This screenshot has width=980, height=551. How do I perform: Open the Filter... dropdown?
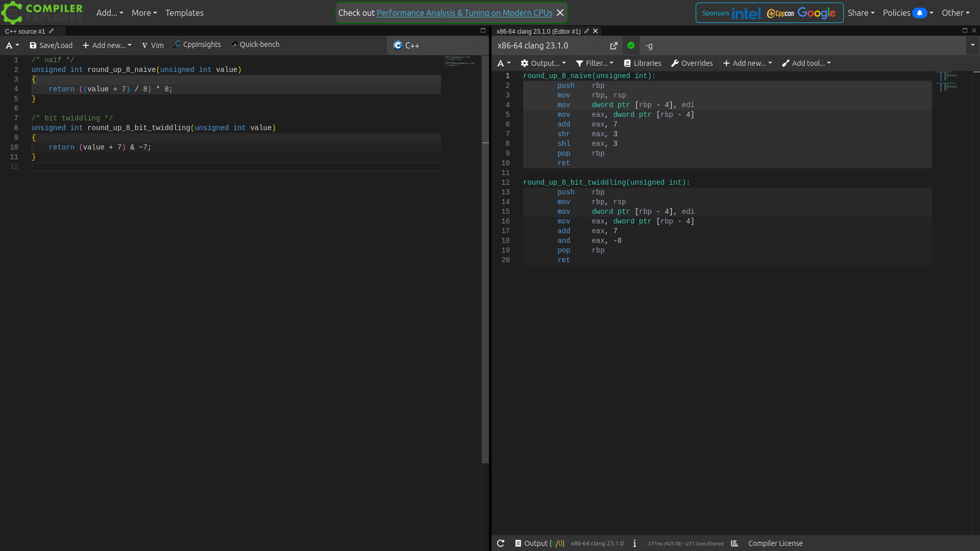click(595, 63)
